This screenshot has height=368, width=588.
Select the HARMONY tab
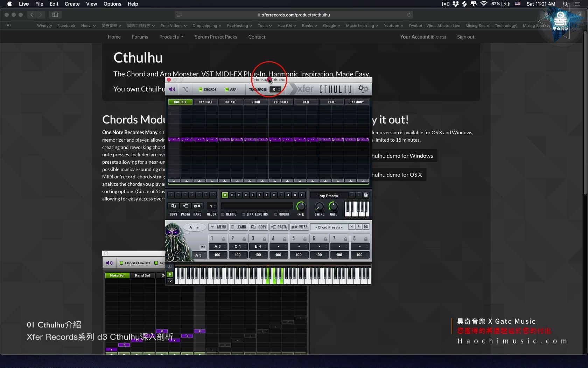point(357,102)
